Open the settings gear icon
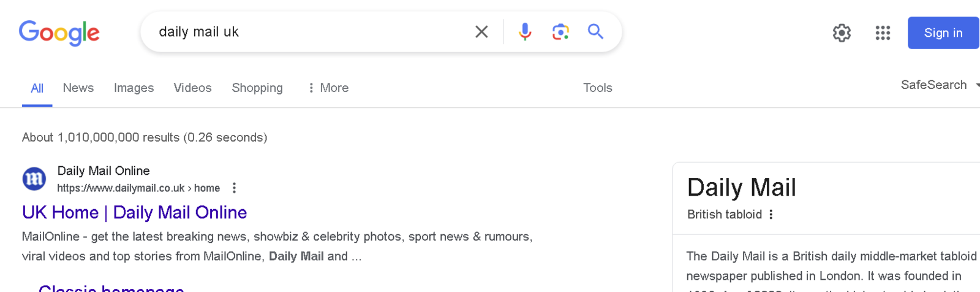The height and width of the screenshot is (292, 980). pyautogui.click(x=842, y=33)
